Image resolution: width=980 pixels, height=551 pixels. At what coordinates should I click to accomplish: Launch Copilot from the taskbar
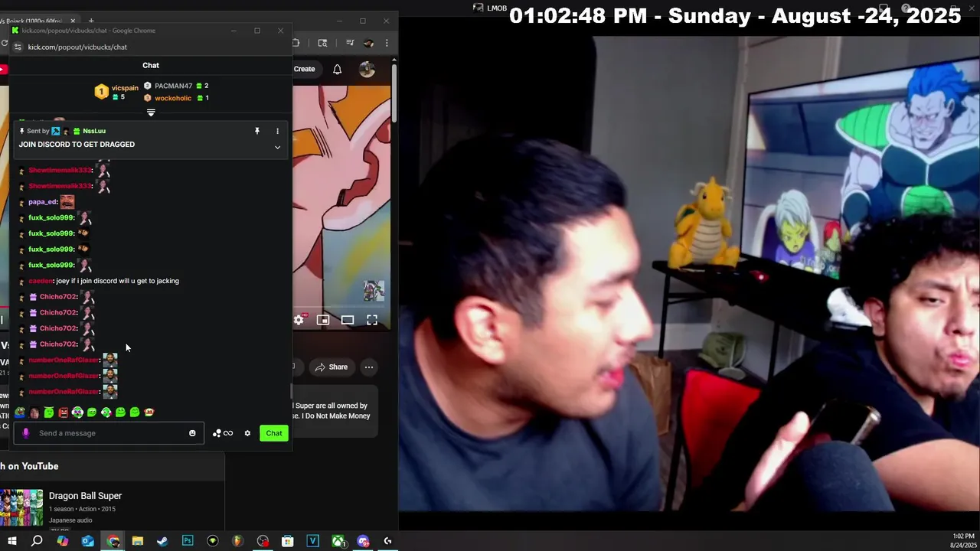(x=63, y=541)
